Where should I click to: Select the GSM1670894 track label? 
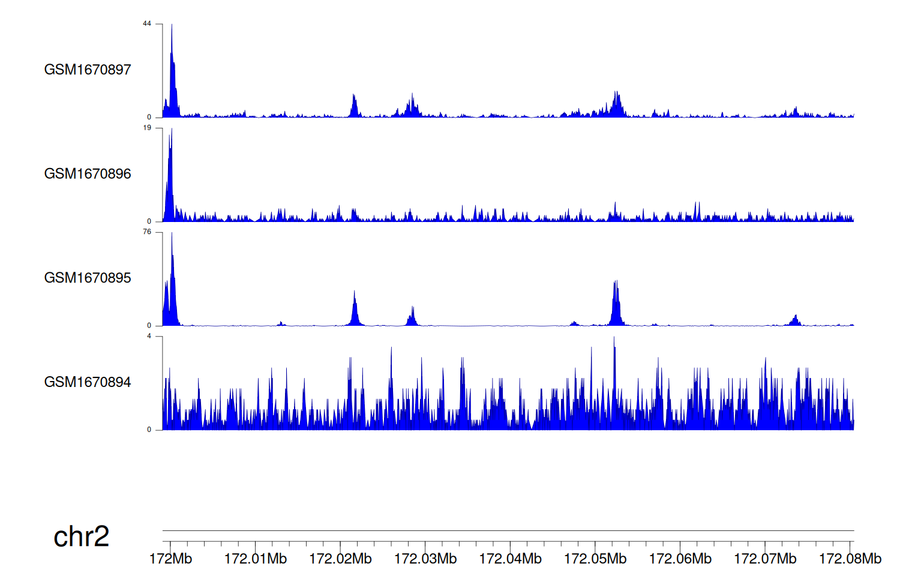[88, 382]
